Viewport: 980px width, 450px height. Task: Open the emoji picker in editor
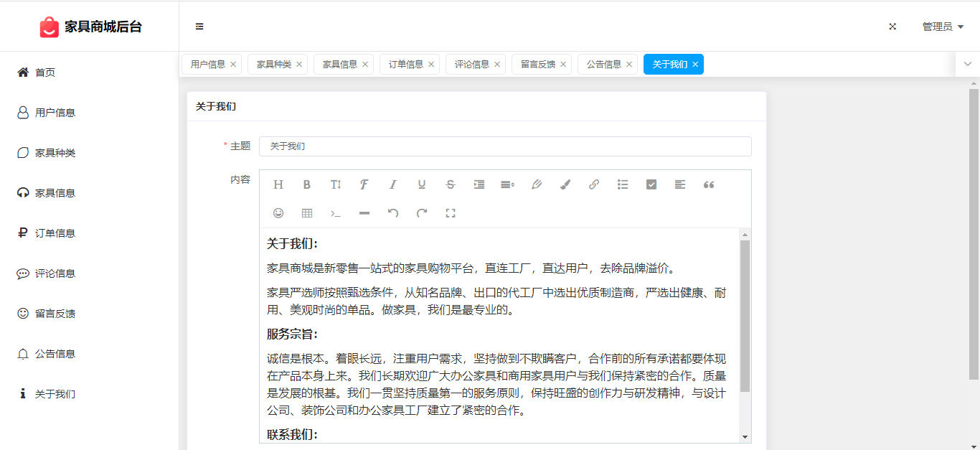point(278,213)
